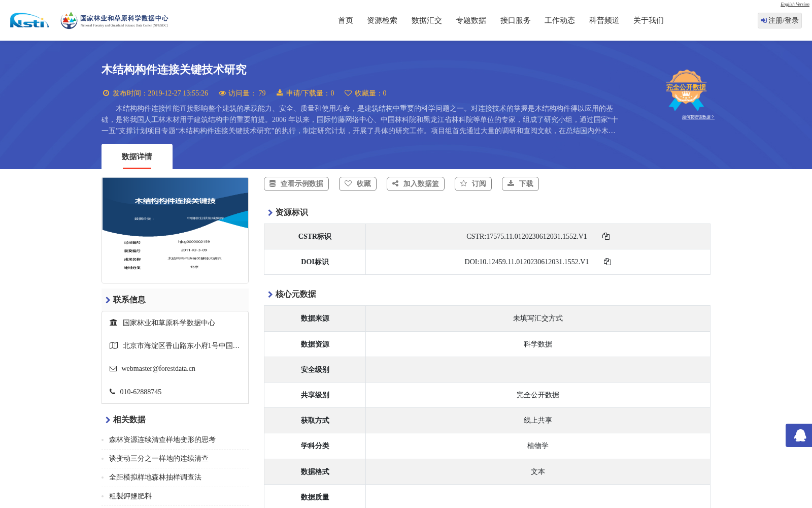The height and width of the screenshot is (508, 812).
Task: Copy the CSTR identifier
Action: 606,236
